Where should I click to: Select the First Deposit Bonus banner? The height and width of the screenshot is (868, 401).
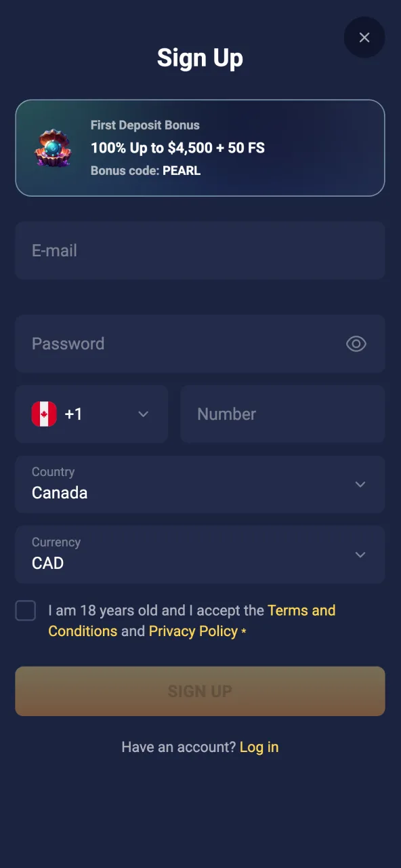click(x=200, y=147)
